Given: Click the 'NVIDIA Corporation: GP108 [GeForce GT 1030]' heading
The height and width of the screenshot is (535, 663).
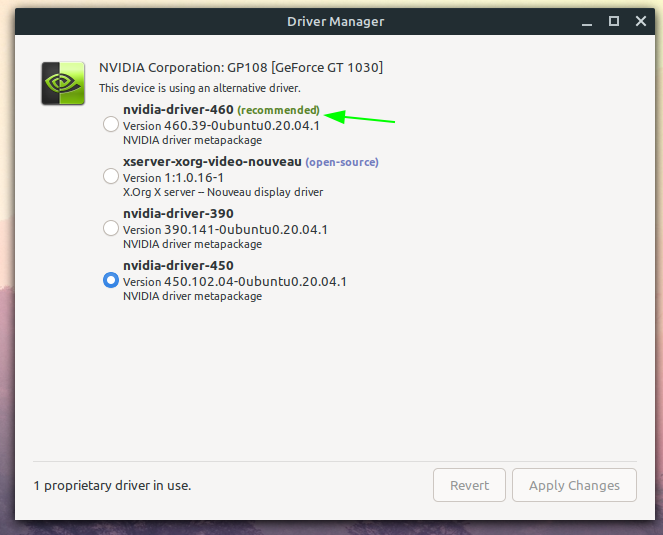Looking at the screenshot, I should pos(241,68).
